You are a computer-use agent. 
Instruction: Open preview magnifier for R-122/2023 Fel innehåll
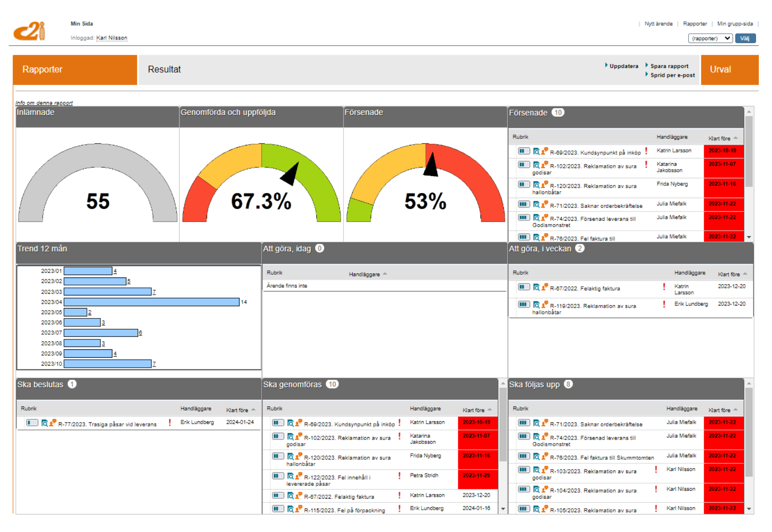click(x=290, y=476)
